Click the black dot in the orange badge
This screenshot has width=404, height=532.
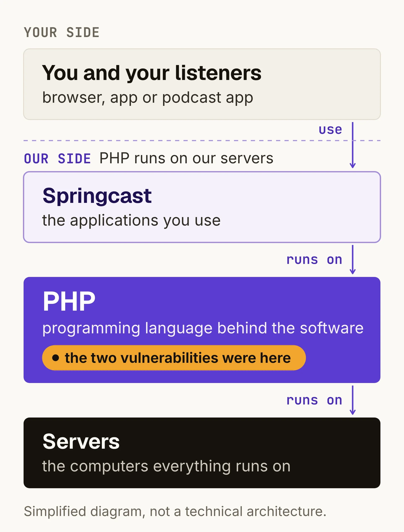(x=56, y=358)
